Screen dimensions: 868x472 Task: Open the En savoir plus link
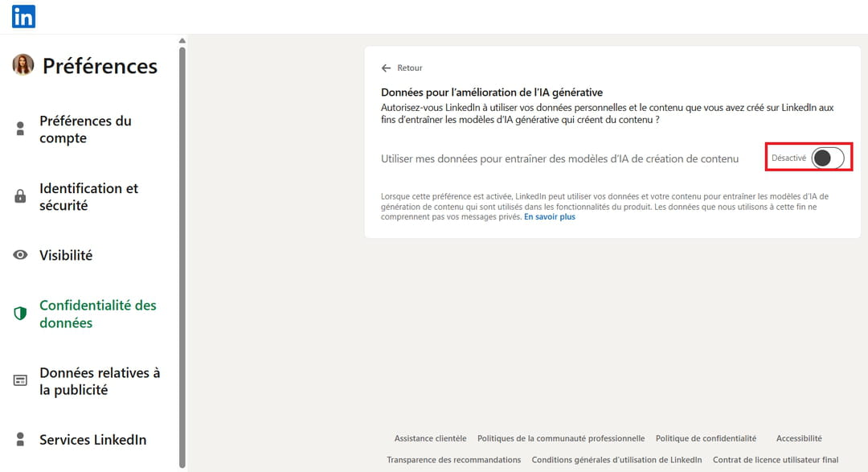(x=550, y=217)
